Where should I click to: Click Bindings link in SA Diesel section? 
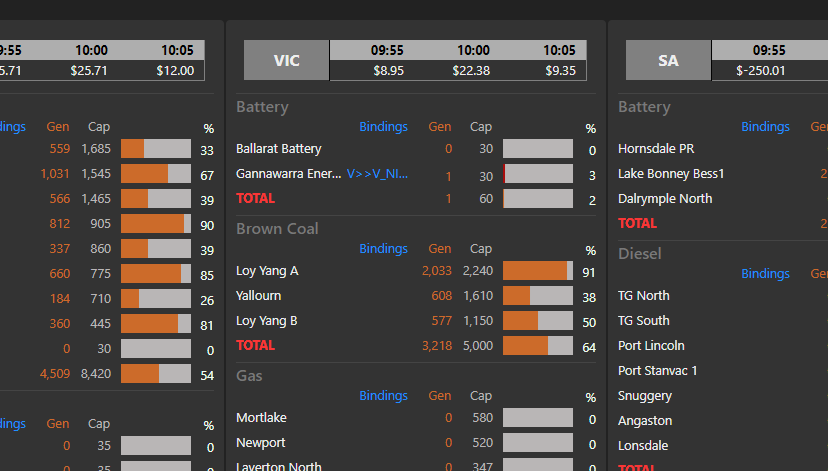tap(765, 274)
